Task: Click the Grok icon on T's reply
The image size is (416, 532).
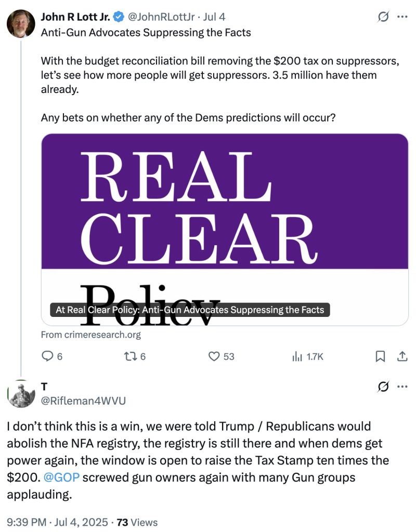Action: [383, 387]
